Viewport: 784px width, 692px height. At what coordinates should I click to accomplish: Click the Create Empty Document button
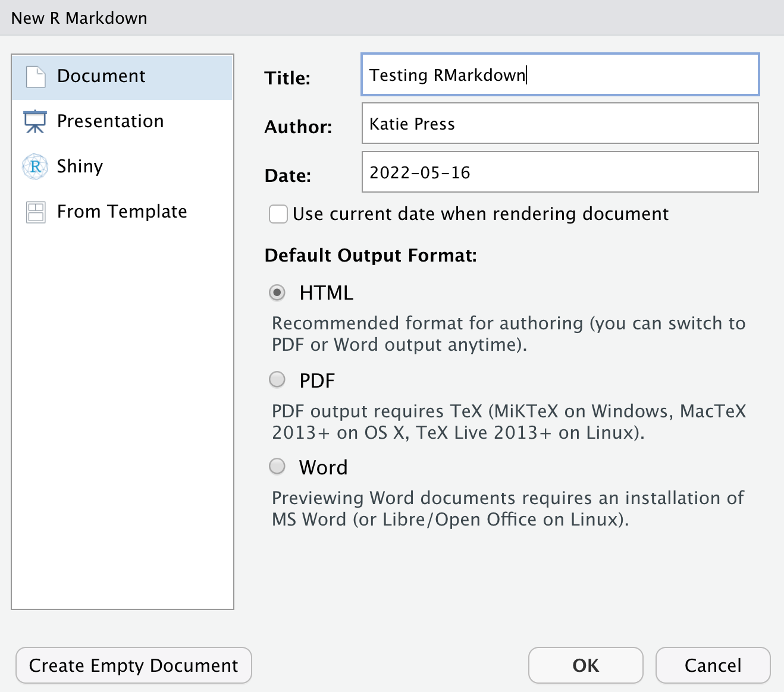134,665
